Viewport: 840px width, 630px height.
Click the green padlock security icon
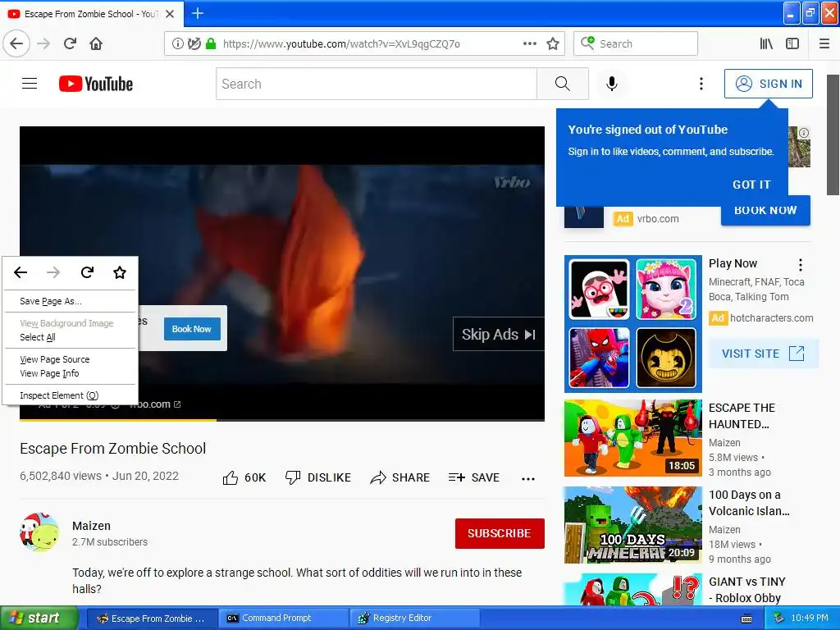(211, 43)
